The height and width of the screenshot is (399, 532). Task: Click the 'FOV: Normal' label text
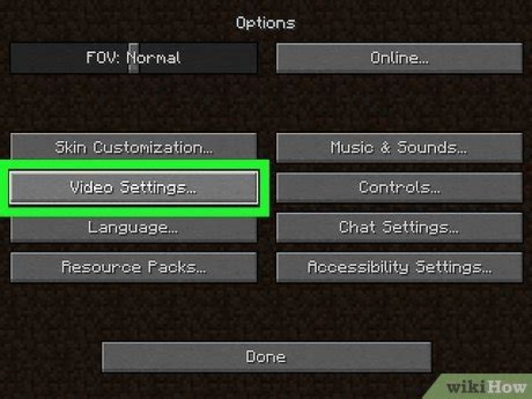[x=133, y=58]
